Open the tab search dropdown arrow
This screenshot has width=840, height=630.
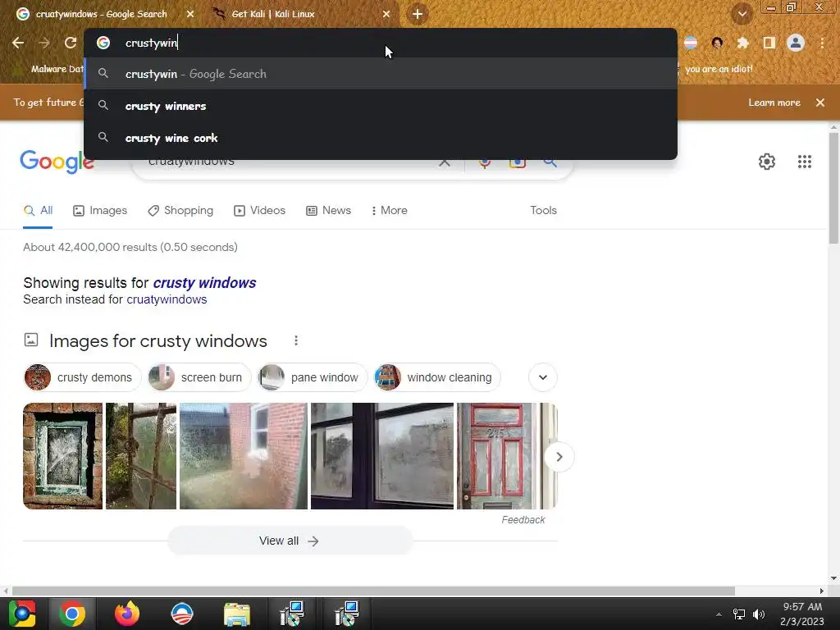point(742,15)
